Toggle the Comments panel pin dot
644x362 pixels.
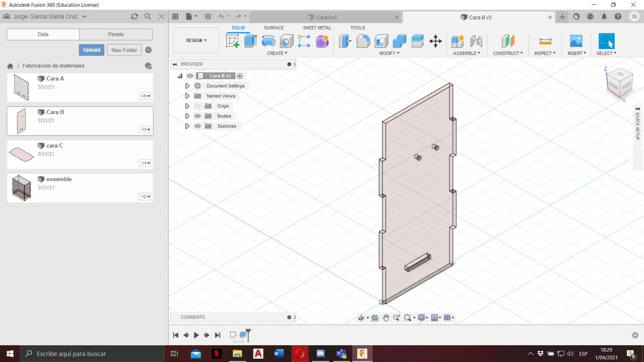pos(289,317)
